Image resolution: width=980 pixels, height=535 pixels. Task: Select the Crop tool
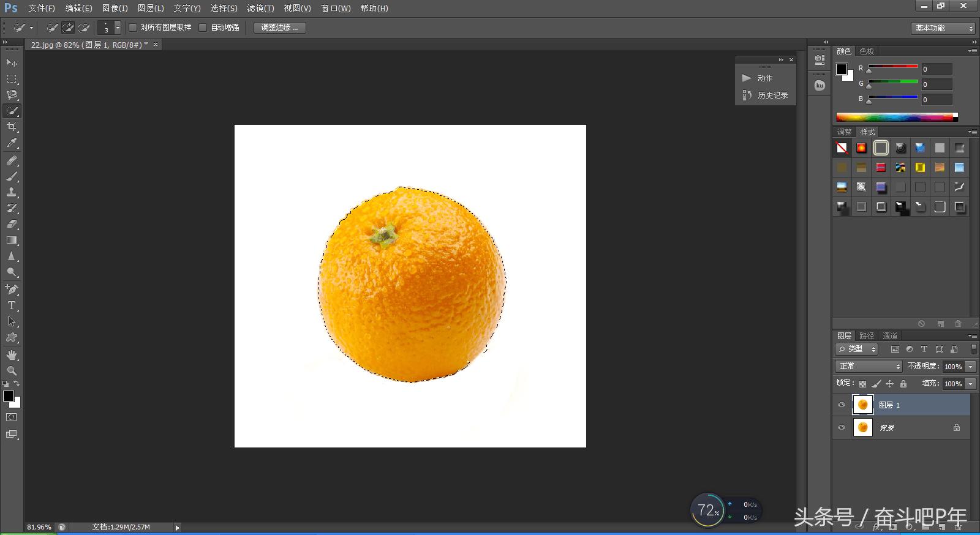(x=12, y=127)
